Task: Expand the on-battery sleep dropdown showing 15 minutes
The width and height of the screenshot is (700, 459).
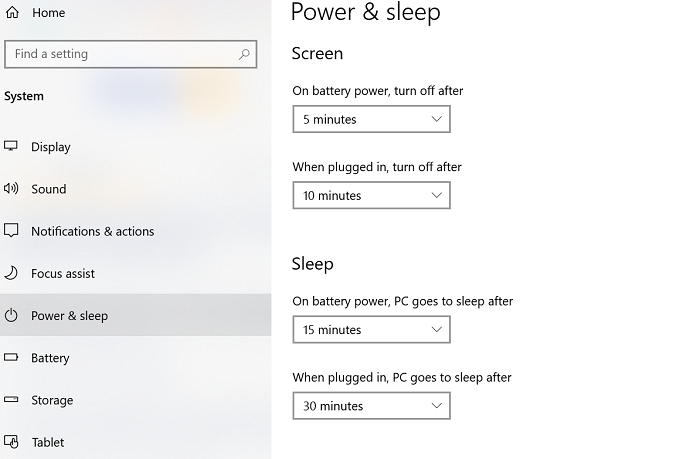Action: 371,330
